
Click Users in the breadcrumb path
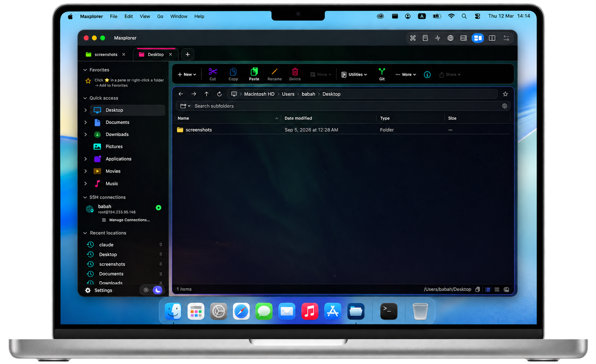tap(288, 94)
